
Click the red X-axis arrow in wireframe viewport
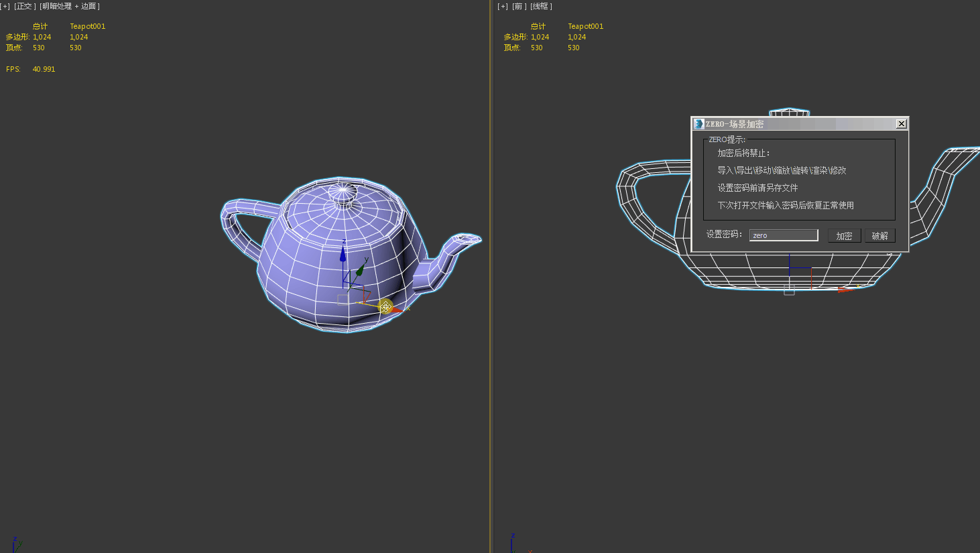point(846,290)
